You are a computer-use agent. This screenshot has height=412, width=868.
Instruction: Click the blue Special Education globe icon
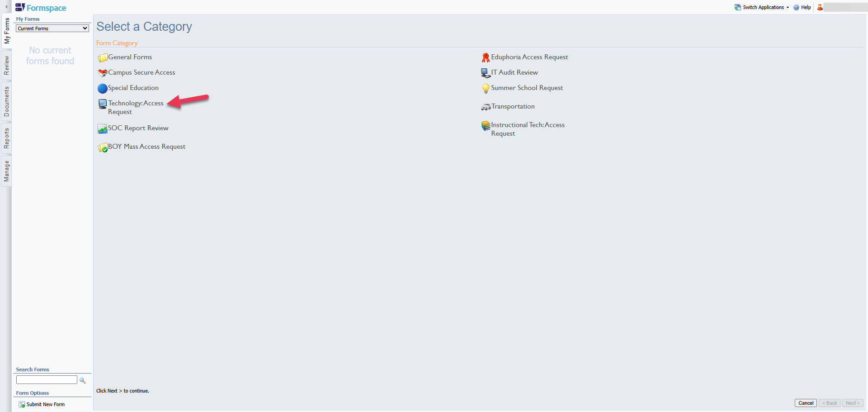(103, 88)
